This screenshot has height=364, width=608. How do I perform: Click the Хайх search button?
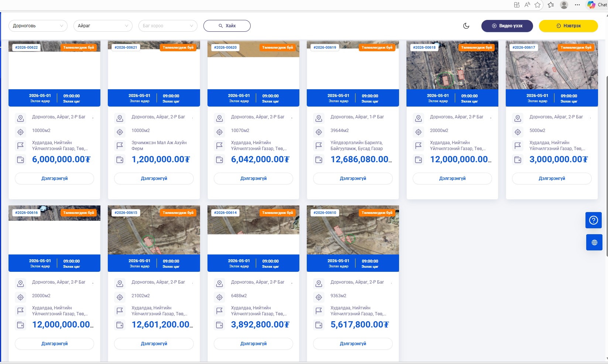tap(227, 26)
